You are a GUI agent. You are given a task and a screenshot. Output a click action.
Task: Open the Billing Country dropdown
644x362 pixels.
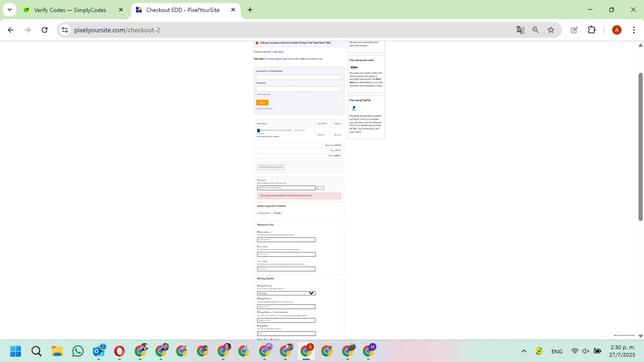[x=286, y=293]
